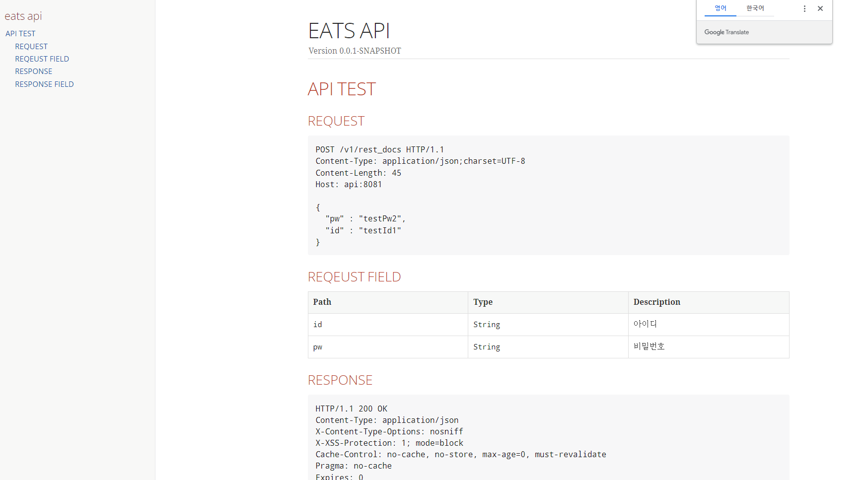Switch translation to 한국어 tab

[x=755, y=8]
